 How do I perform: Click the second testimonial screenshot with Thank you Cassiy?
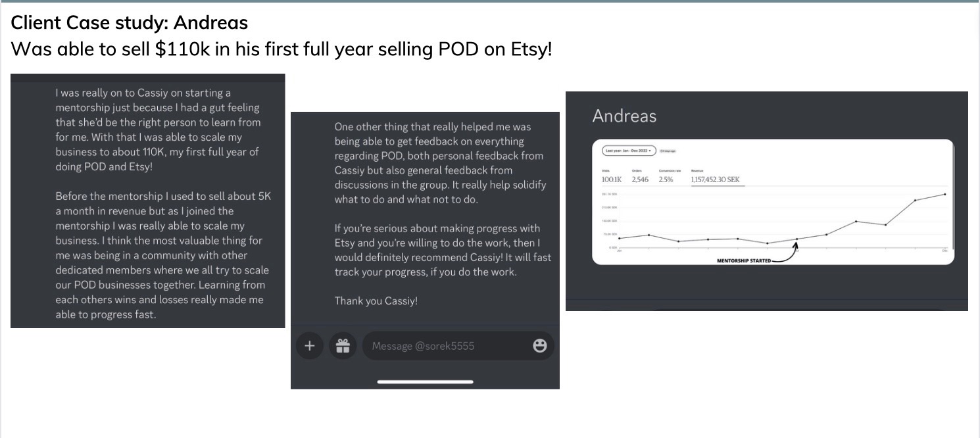coord(425,250)
